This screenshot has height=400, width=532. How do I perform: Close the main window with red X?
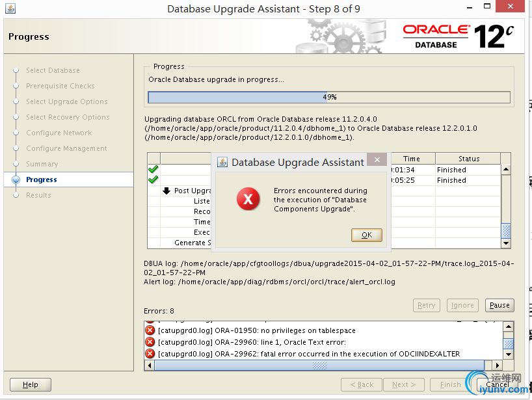511,6
